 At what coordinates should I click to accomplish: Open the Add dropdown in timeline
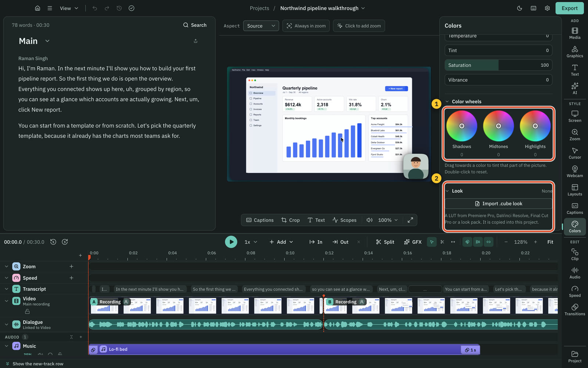[x=281, y=242]
